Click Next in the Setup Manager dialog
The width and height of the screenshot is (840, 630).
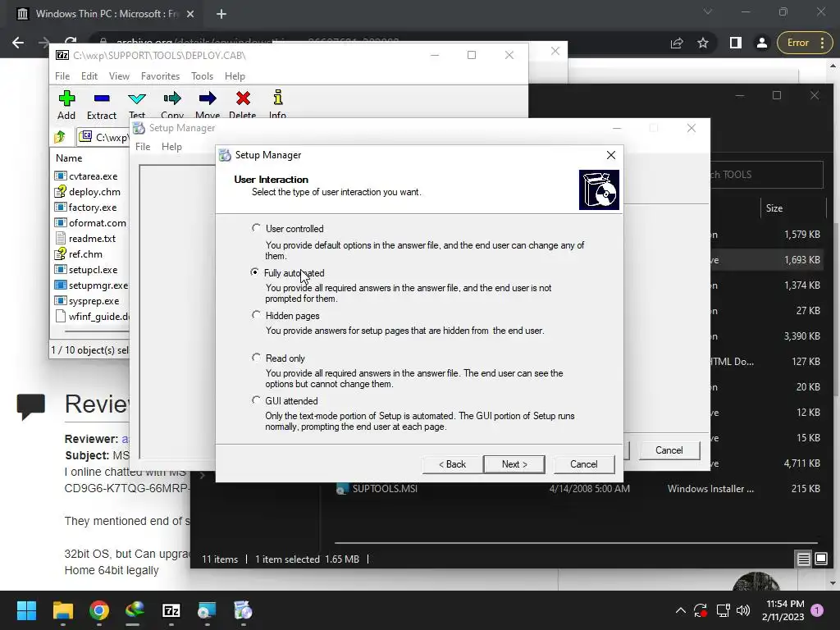point(514,464)
